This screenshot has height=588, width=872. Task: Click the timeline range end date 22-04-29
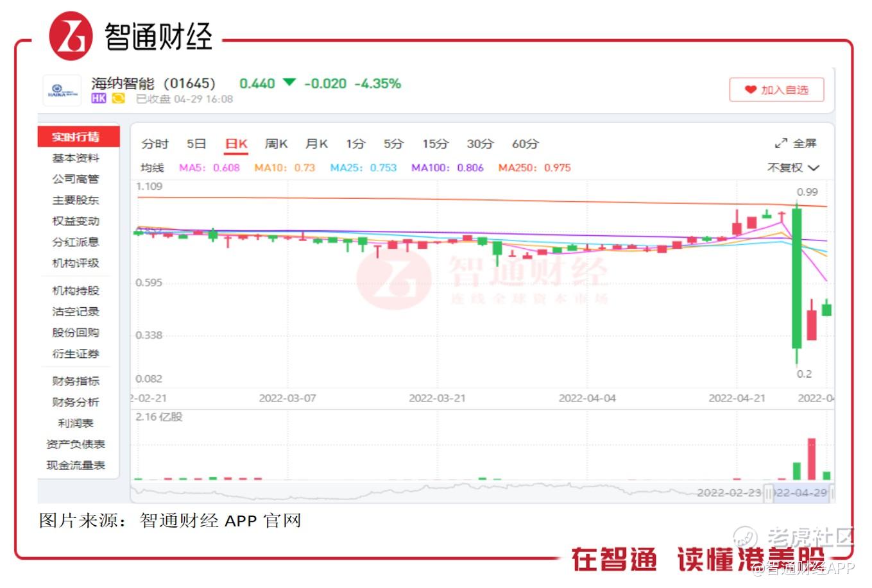tap(801, 492)
